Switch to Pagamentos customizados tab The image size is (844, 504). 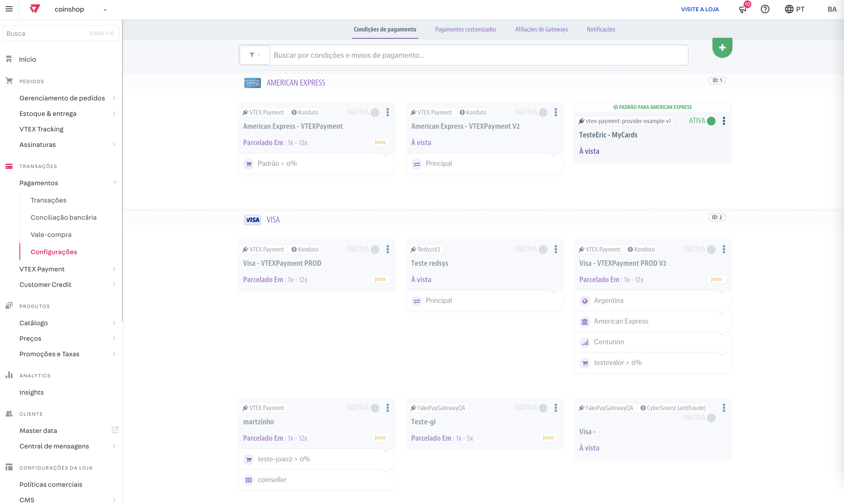(x=466, y=29)
